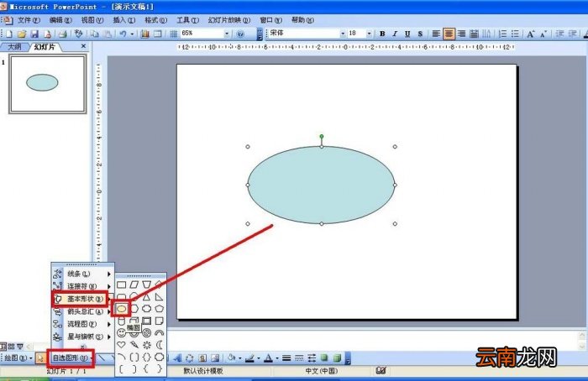This screenshot has width=588, height=381.
Task: Choose the Regular Pentagon shape
Action: click(x=160, y=309)
